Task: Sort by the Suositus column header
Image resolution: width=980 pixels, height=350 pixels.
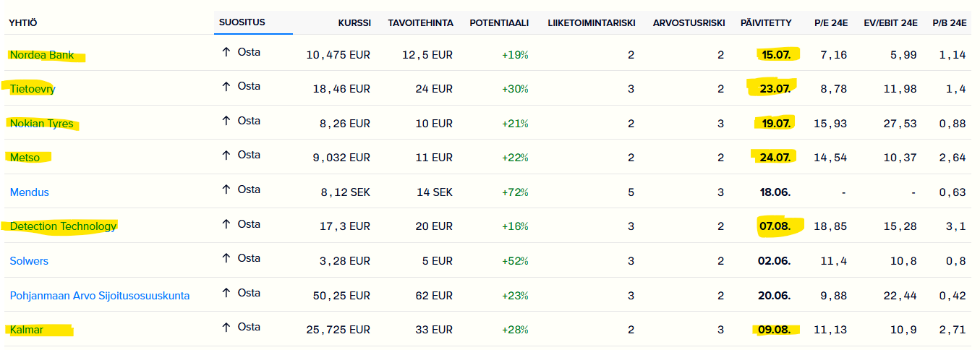Action: 242,22
